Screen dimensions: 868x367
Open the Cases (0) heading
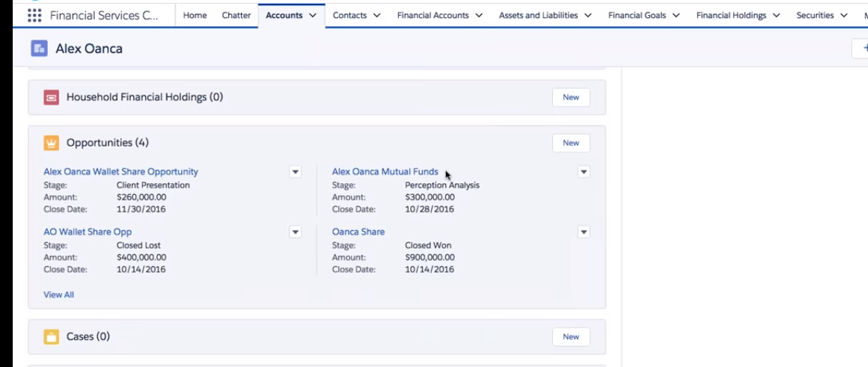[88, 336]
